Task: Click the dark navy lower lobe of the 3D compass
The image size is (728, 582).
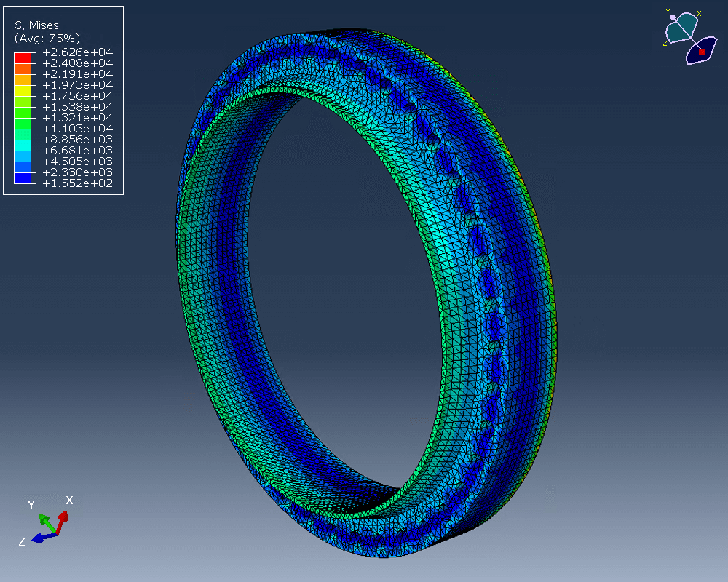Action: pyautogui.click(x=701, y=50)
